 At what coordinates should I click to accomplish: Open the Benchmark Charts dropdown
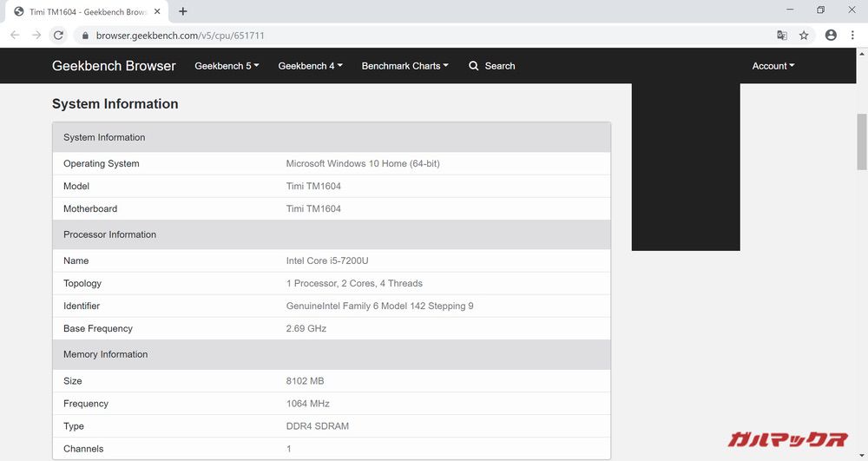pos(404,66)
